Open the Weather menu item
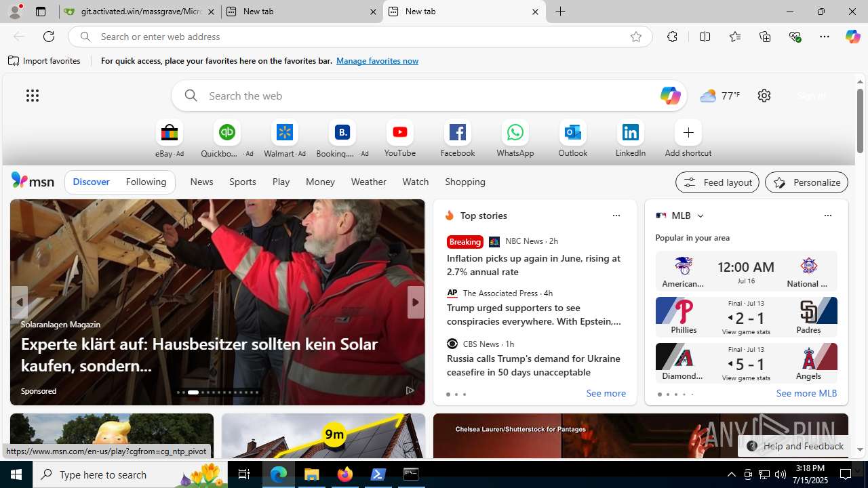868x488 pixels. coord(368,182)
